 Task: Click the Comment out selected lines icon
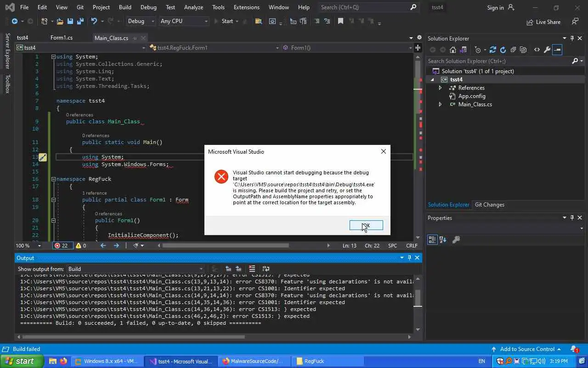pos(317,21)
